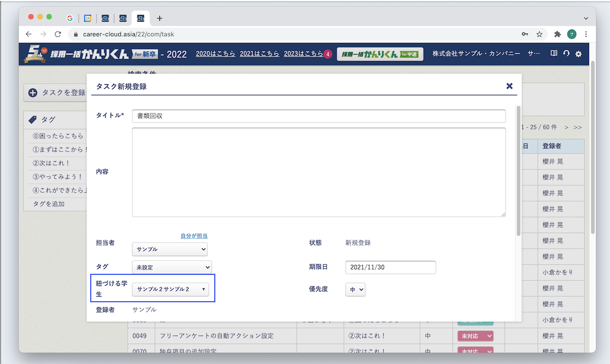The width and height of the screenshot is (610, 364).
Task: Open browser extensions puzzle icon
Action: coord(557,34)
